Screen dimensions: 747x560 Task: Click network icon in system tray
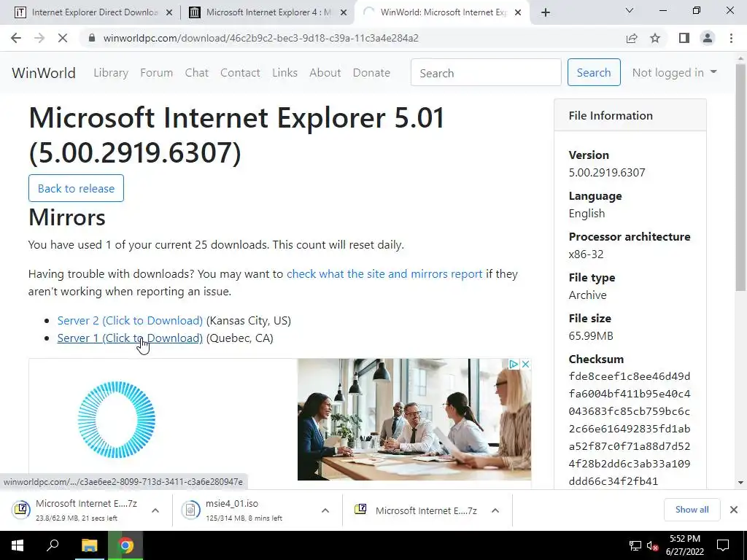click(x=635, y=545)
